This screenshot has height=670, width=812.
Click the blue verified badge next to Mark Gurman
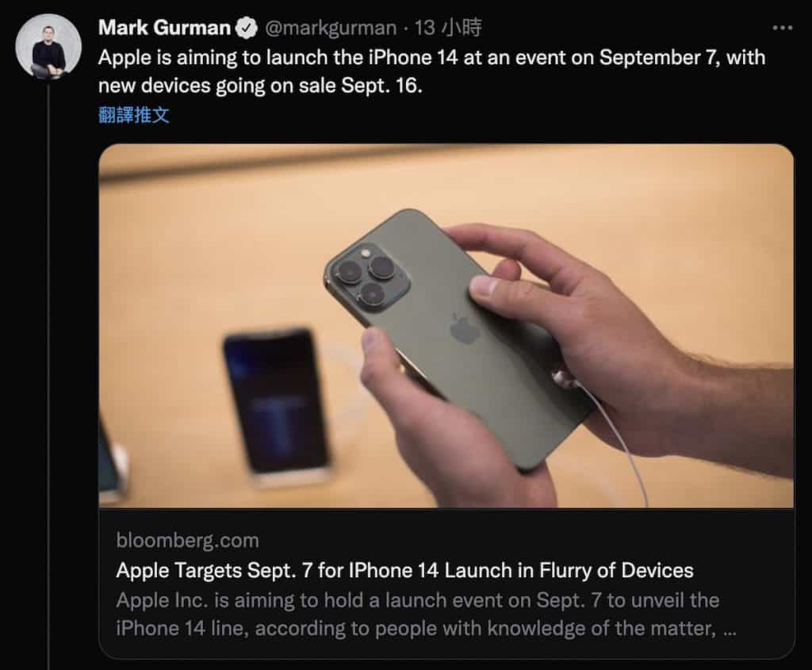tap(247, 28)
